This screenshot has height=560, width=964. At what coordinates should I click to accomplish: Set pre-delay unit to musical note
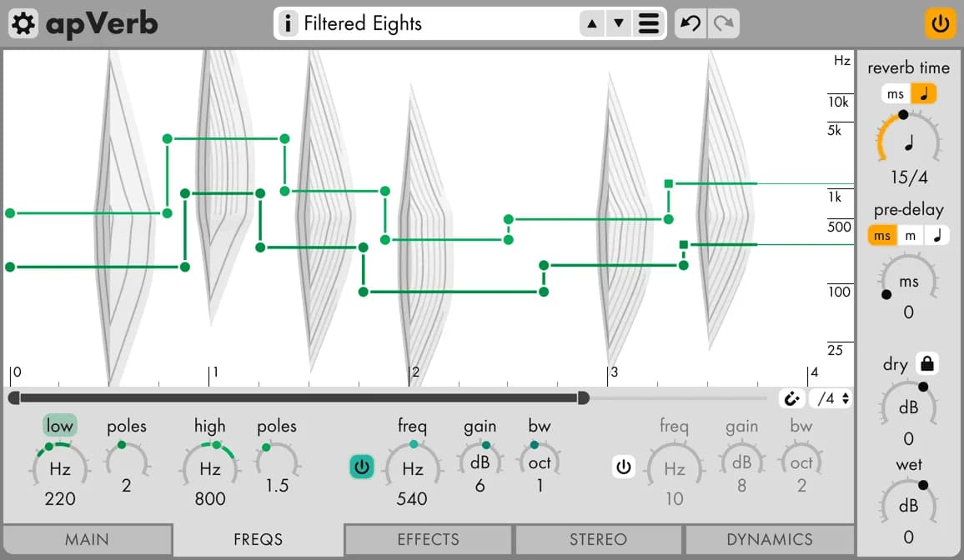937,236
